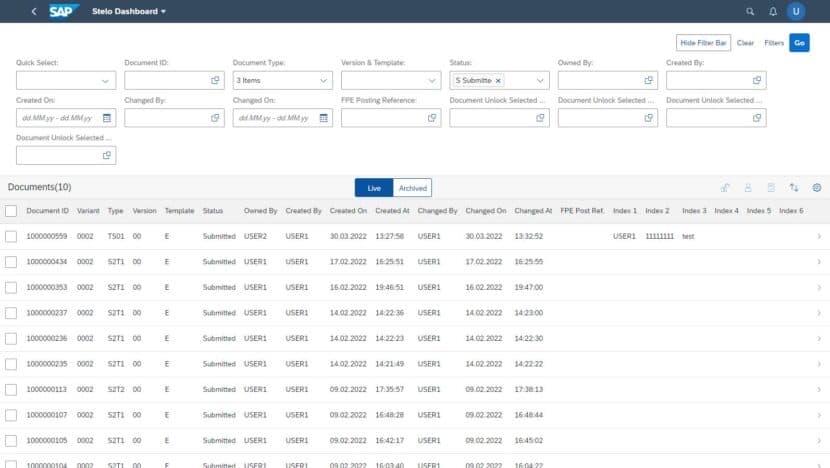Image resolution: width=830 pixels, height=468 pixels.
Task: Switch to the Archived tab
Action: pyautogui.click(x=412, y=188)
